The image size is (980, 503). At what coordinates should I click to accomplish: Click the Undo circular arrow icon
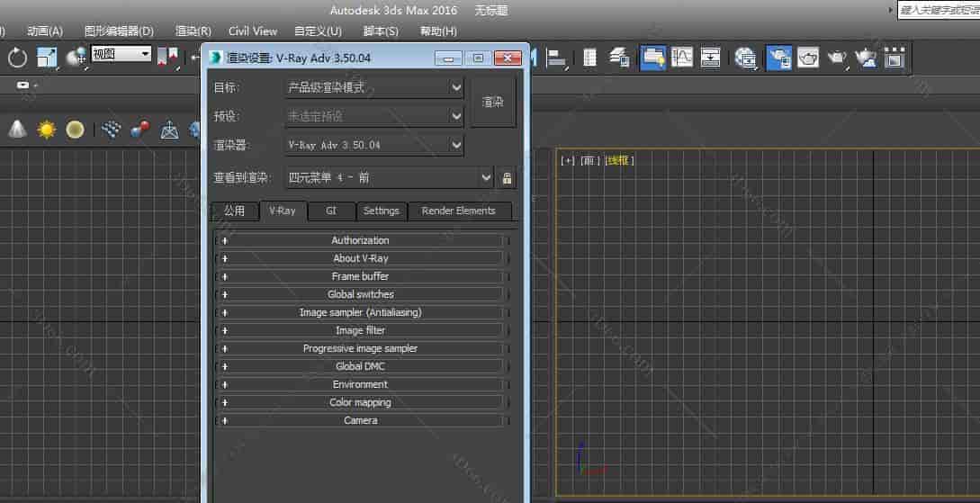17,58
